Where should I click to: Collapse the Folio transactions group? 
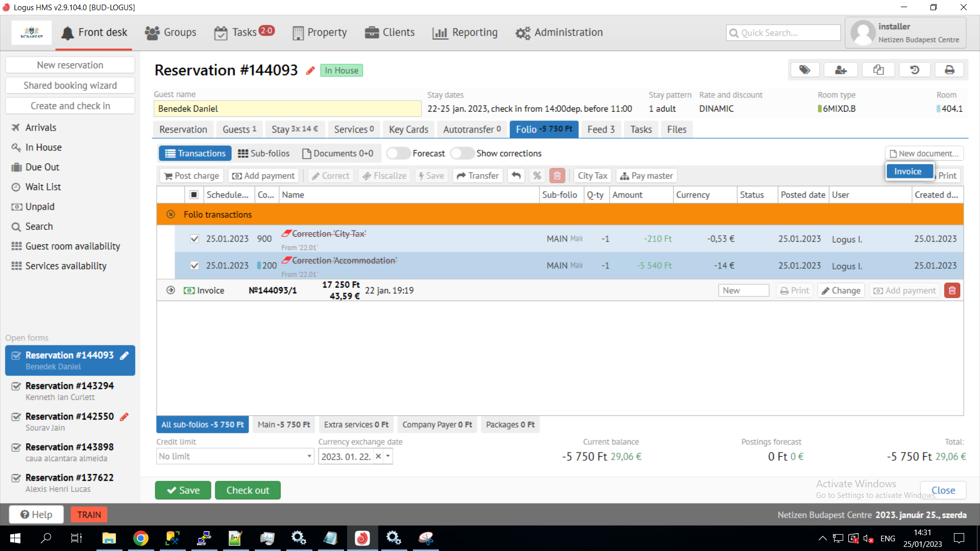tap(170, 214)
